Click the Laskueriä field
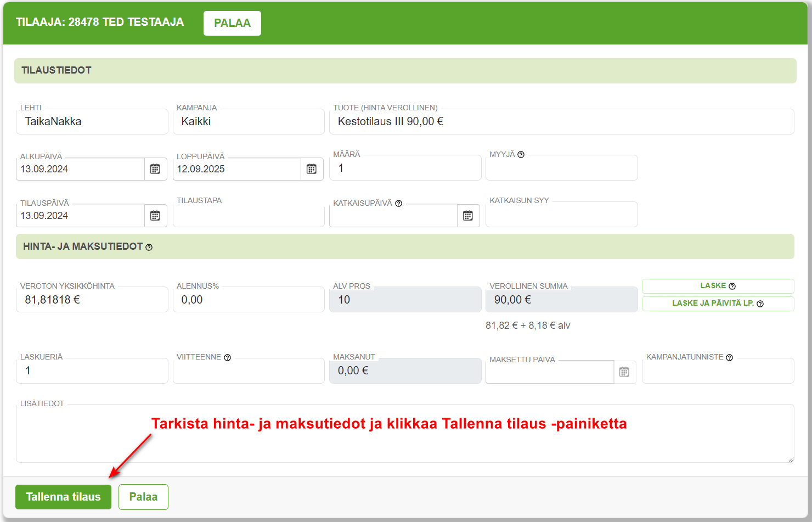The width and height of the screenshot is (812, 522). tap(92, 371)
